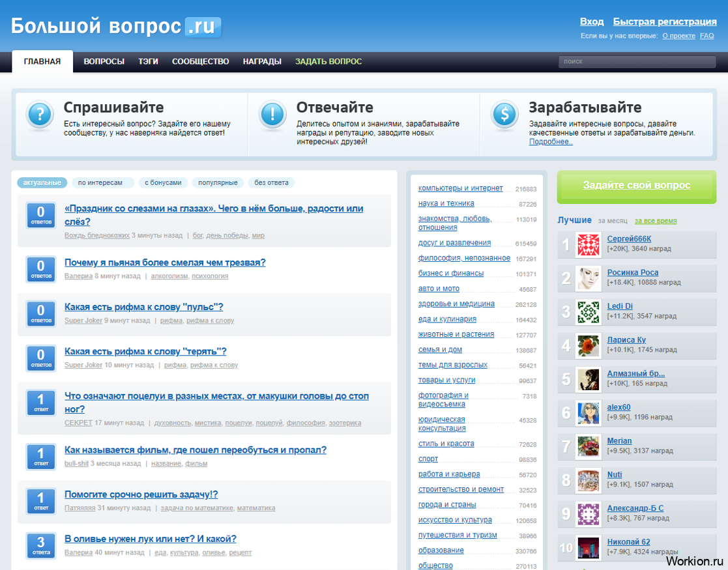Open the ВОПРОСЫ menu tab
Screen dimensions: 728x570
point(104,61)
